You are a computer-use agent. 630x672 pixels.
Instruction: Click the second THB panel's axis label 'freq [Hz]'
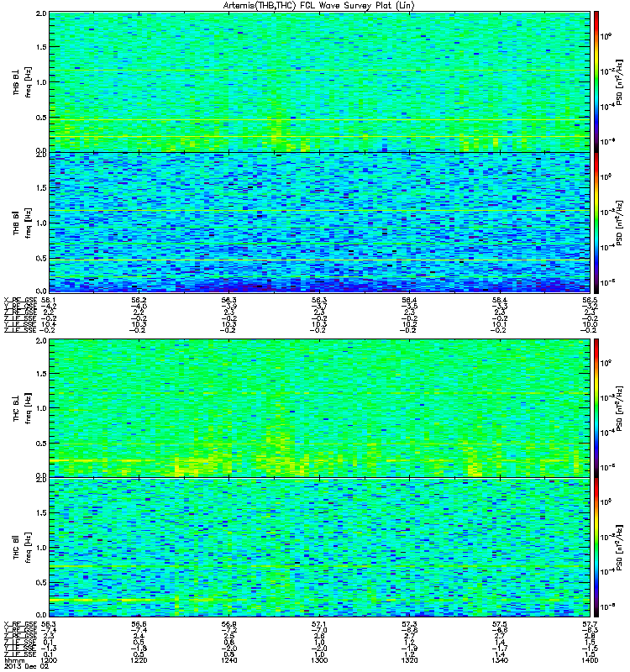coord(28,223)
